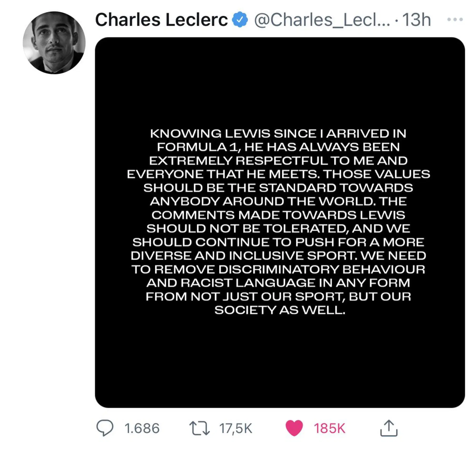Open the three-dot more options menu
The image size is (476, 452).
[x=455, y=20]
